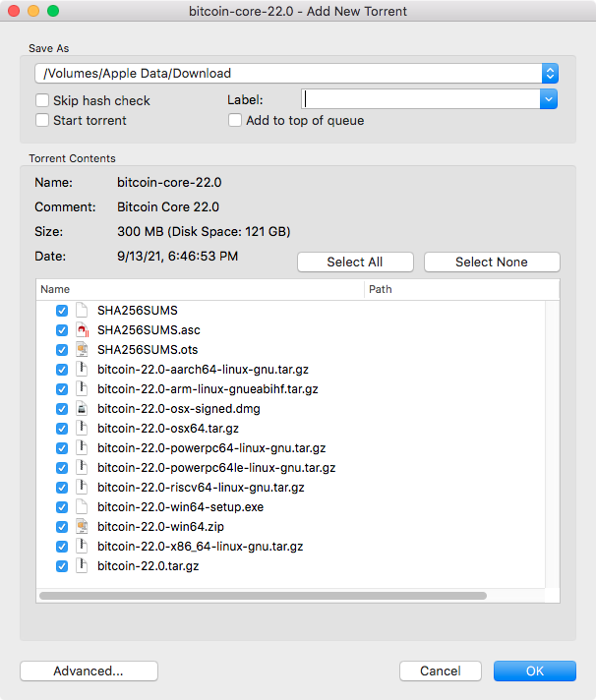Viewport: 596px width, 700px height.
Task: Sort files by the Name column header
Action: 200,289
